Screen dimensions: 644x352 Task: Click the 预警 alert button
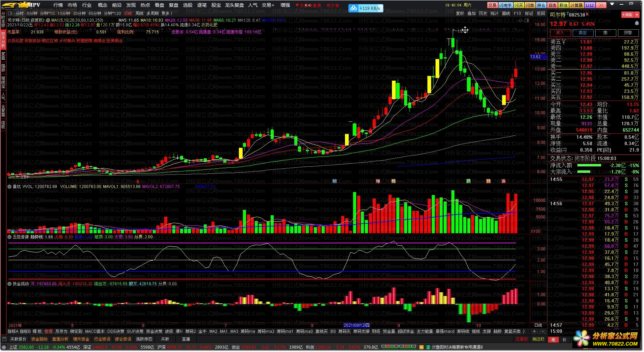pos(628,33)
